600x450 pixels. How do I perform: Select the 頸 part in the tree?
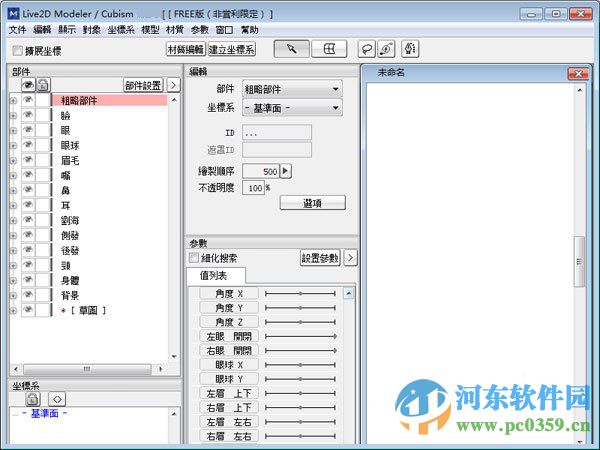tap(65, 266)
